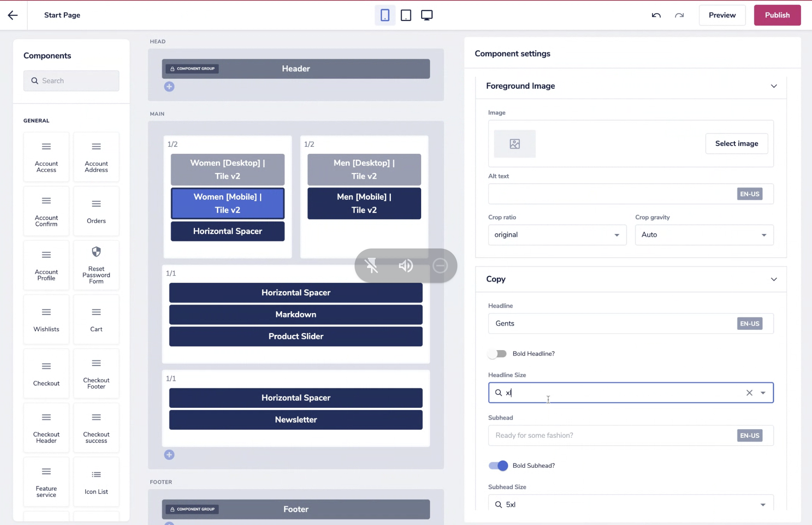812x525 pixels.
Task: Pick the Checkout success component
Action: [96, 428]
